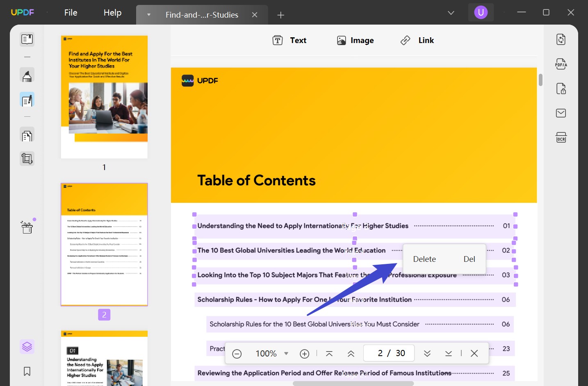Click the page label 2 under thumbnail
The height and width of the screenshot is (386, 588).
[x=104, y=315]
